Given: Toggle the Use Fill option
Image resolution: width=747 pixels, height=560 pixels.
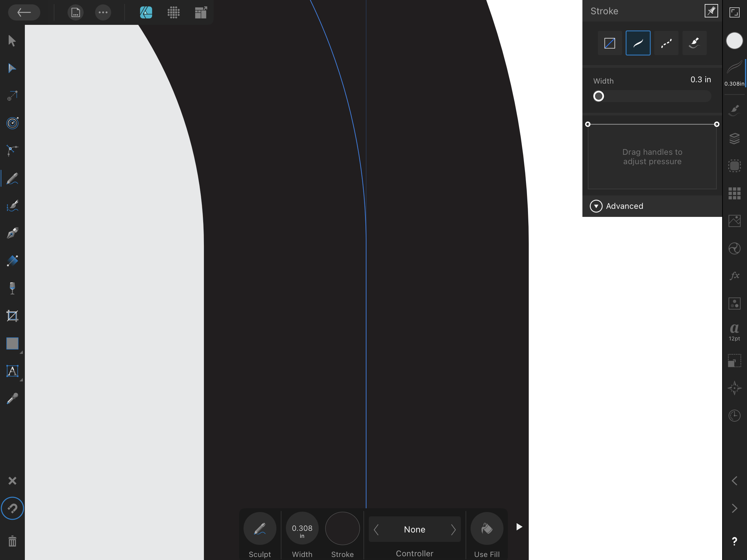Looking at the screenshot, I should pyautogui.click(x=487, y=528).
